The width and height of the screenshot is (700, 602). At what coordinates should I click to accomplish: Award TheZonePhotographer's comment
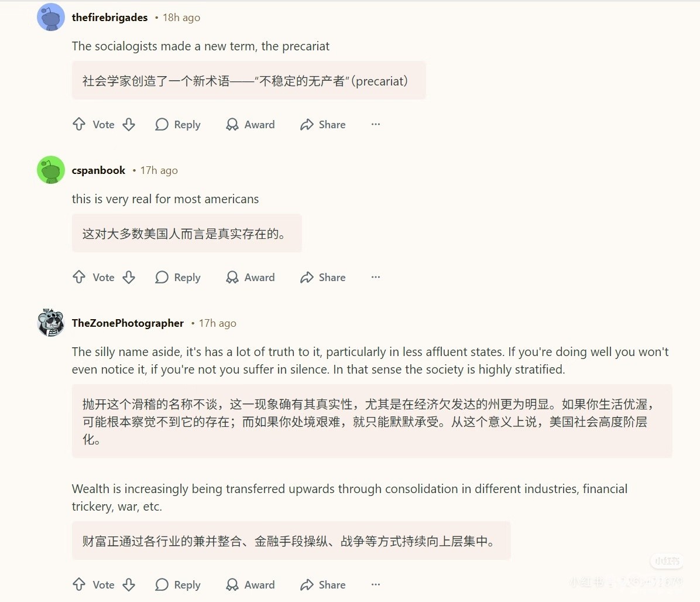tap(251, 584)
